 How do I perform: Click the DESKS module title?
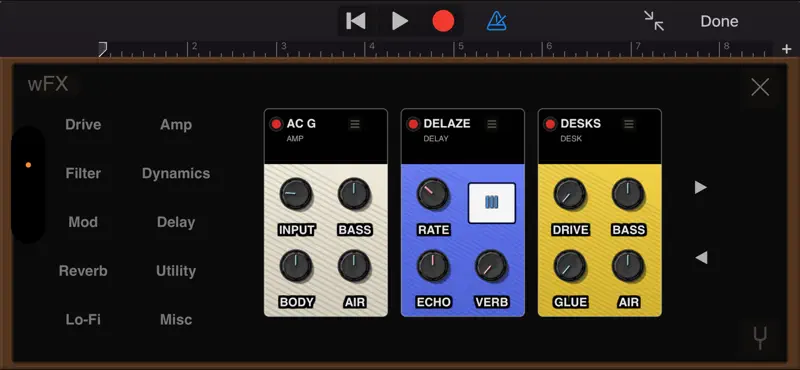coord(581,124)
